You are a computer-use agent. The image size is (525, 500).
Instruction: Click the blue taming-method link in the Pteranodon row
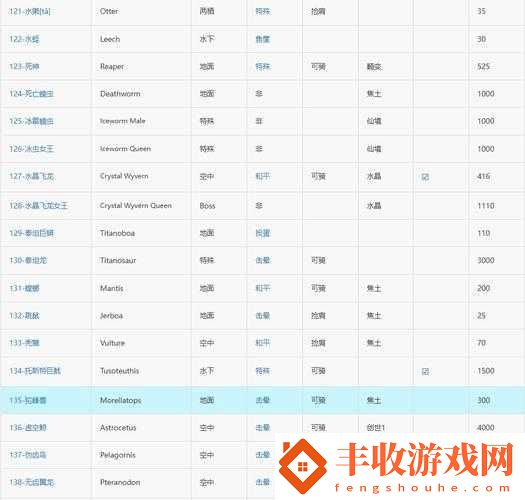(263, 482)
